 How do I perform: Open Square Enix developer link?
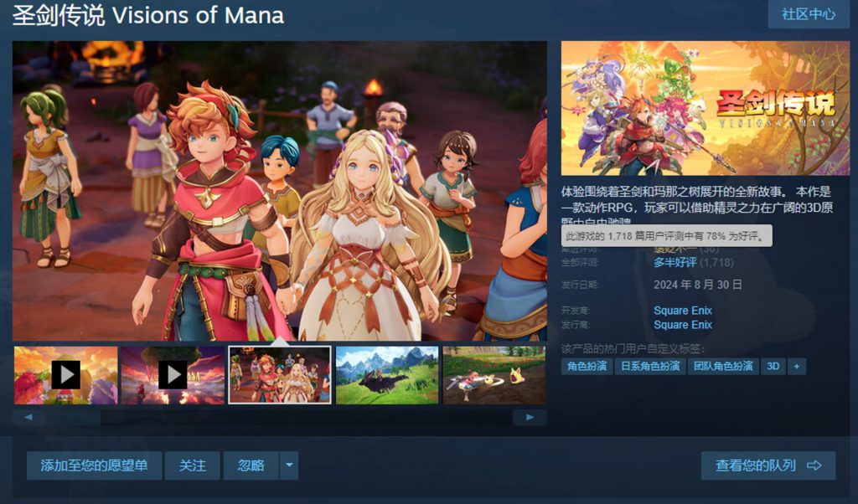tap(683, 311)
